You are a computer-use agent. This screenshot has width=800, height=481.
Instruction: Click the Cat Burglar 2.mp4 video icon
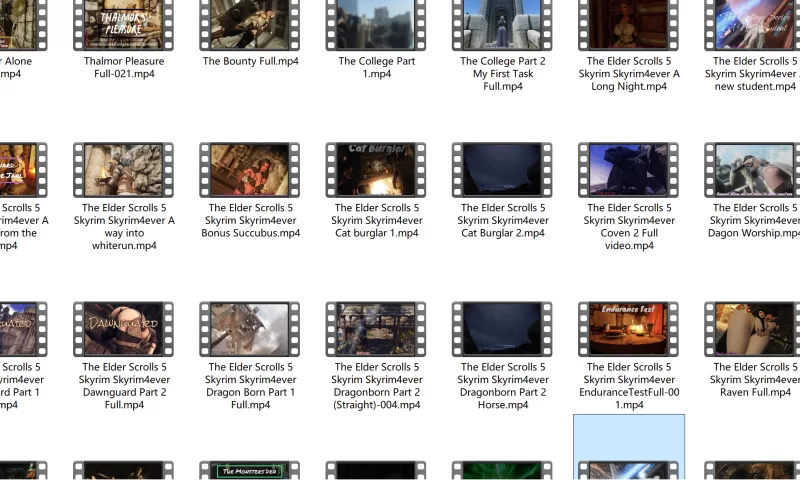click(502, 170)
